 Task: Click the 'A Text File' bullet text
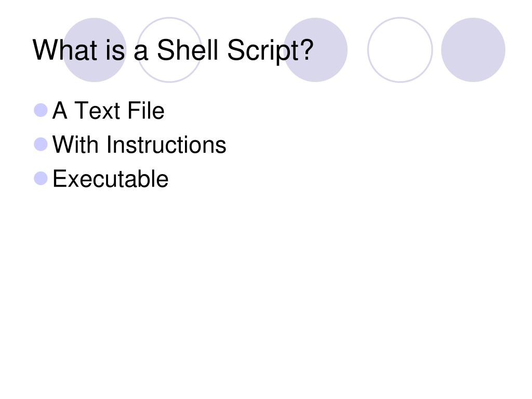109,110
